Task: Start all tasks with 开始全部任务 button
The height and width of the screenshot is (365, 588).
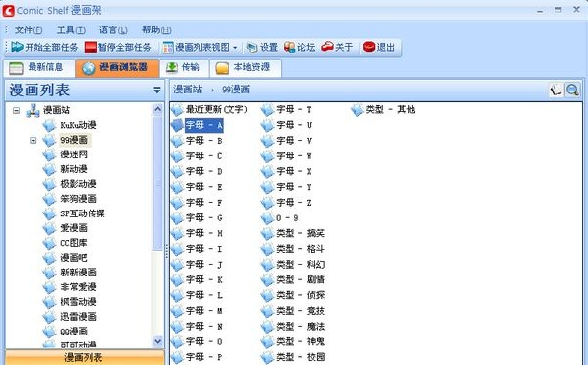Action: [x=44, y=47]
